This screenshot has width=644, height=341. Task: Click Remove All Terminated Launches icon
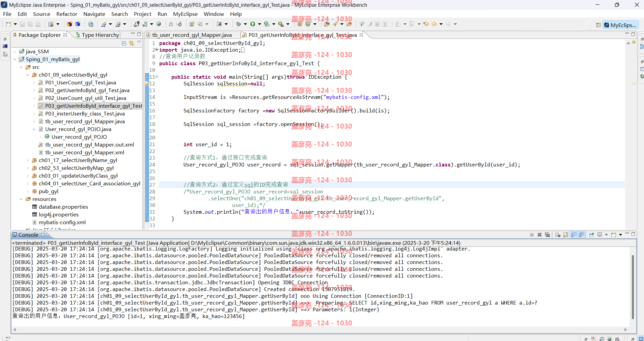[x=547, y=235]
